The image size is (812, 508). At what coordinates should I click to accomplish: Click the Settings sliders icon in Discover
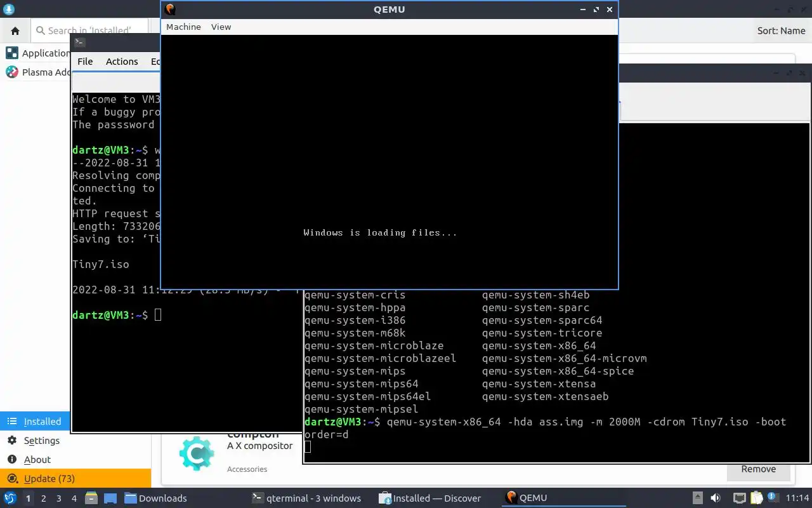point(12,440)
